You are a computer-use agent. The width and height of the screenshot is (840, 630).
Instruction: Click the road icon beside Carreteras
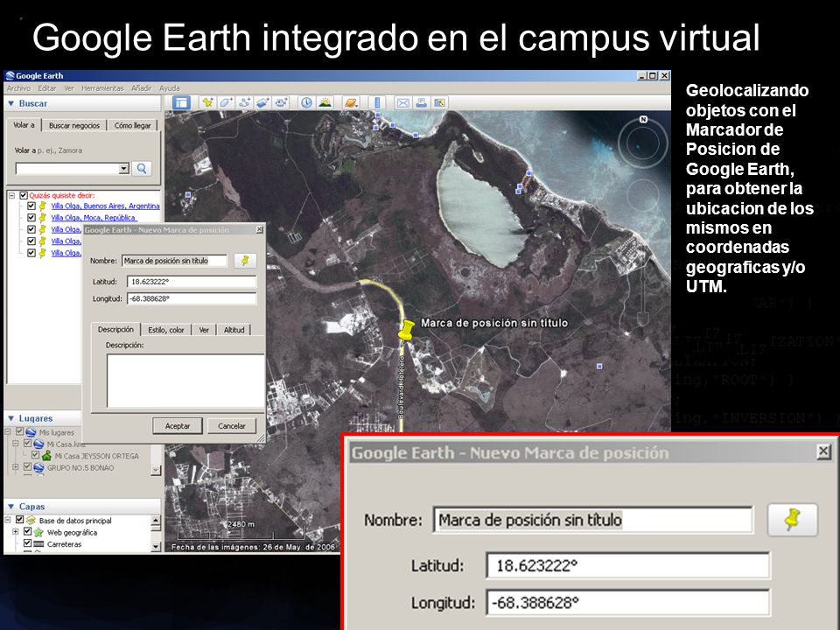38,543
